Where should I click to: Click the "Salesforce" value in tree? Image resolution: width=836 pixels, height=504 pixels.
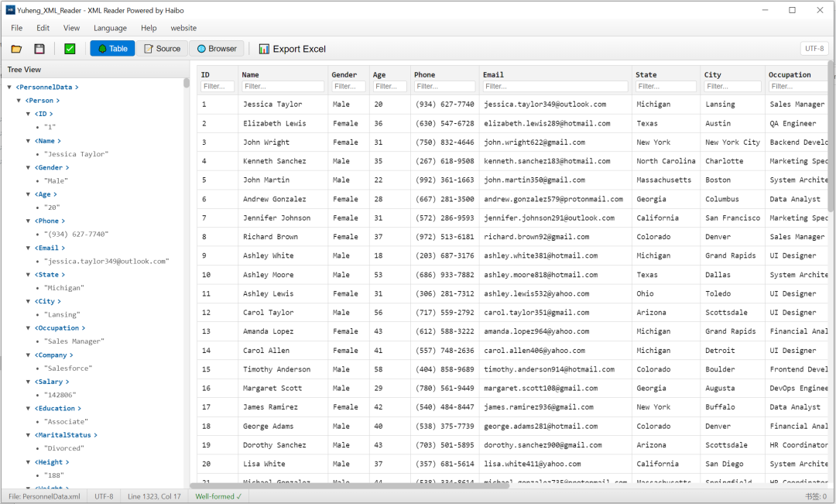point(68,369)
